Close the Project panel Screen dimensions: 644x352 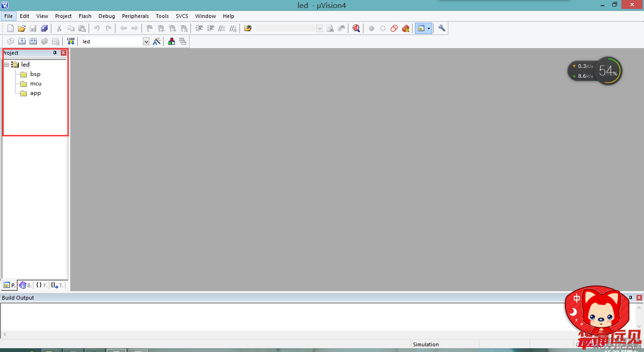pos(64,53)
